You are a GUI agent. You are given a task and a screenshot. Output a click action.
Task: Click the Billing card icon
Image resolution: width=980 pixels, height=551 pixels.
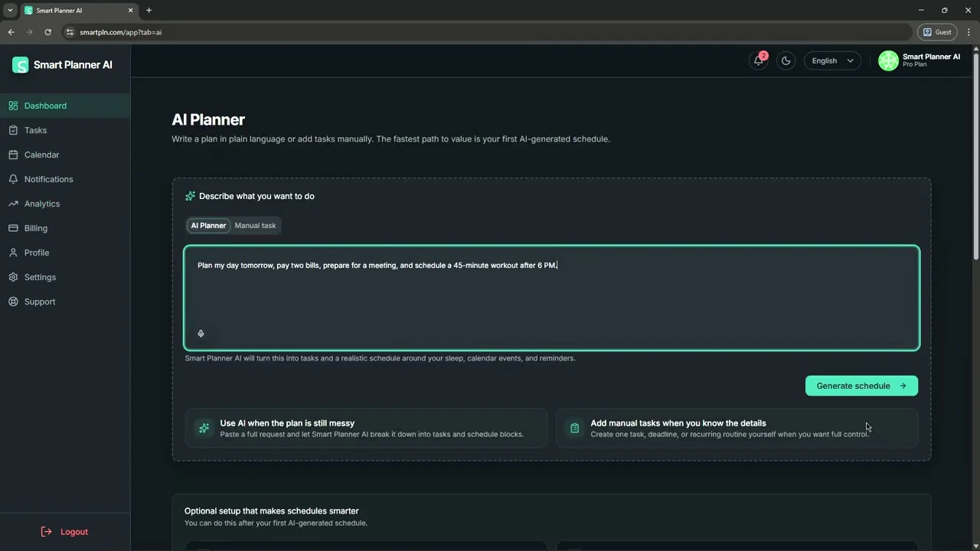(13, 228)
